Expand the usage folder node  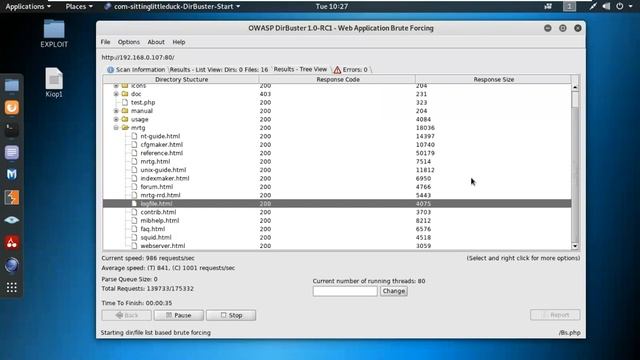tap(116, 119)
